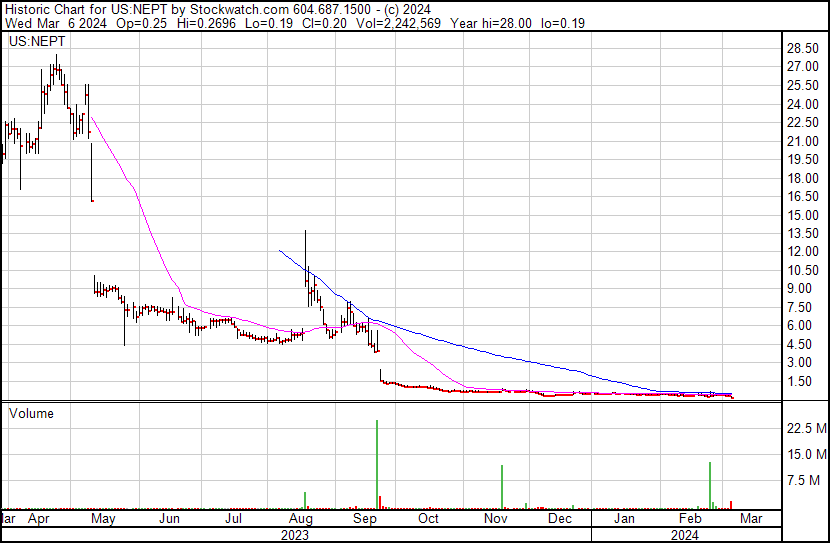Click the Volume panel label

[31, 413]
